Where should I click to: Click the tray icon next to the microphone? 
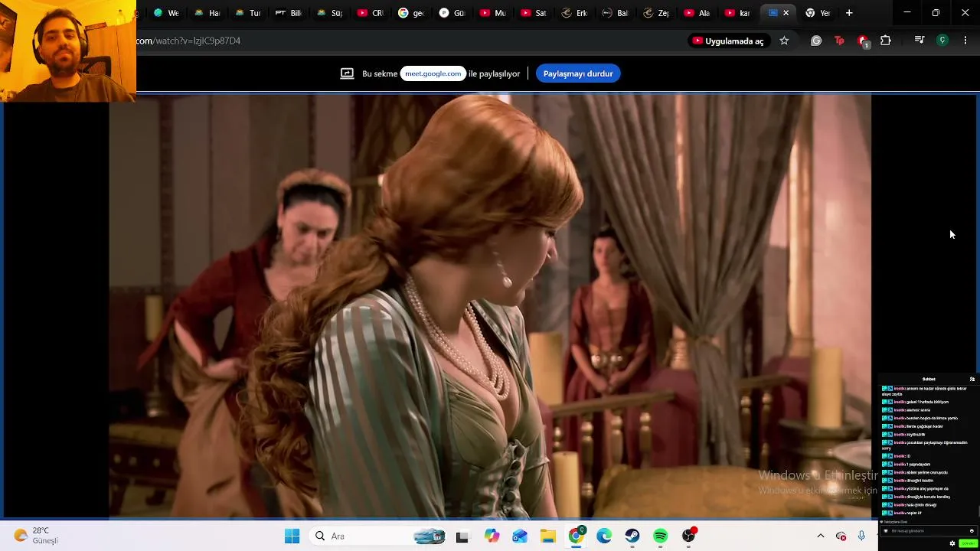coord(841,536)
